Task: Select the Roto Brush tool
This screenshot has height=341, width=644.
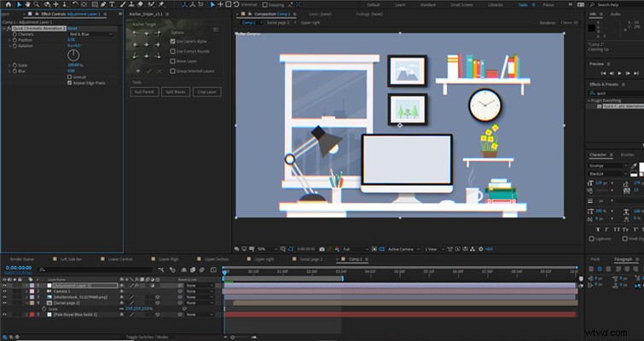Action: 151,4
